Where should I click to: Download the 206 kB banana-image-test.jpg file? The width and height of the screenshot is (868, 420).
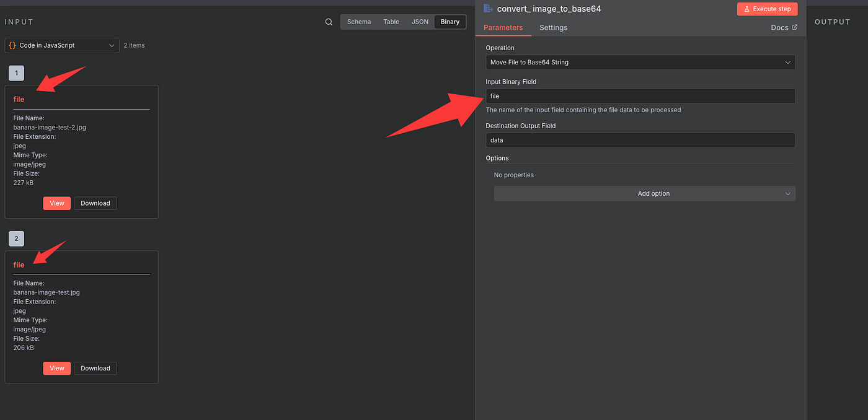[x=95, y=368]
